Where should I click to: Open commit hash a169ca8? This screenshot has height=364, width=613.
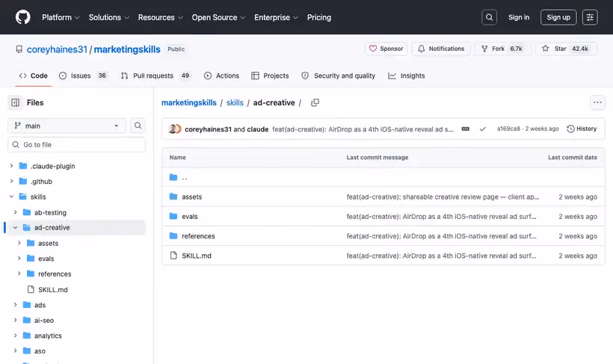508,129
